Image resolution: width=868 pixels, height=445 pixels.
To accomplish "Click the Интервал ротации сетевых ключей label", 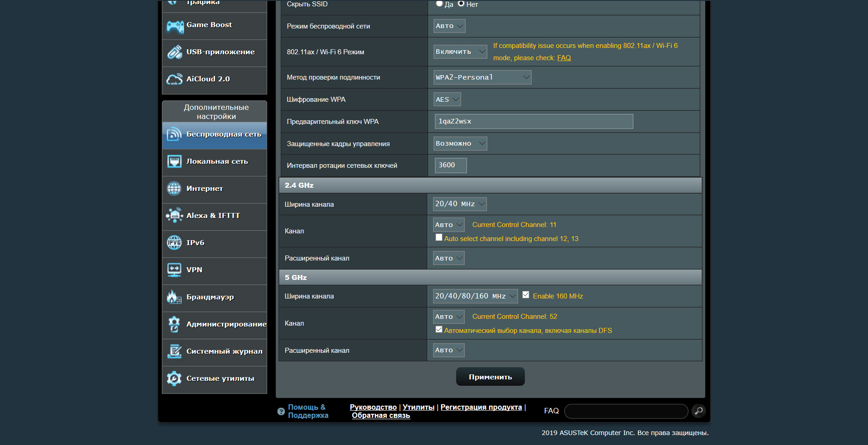I will tap(342, 166).
